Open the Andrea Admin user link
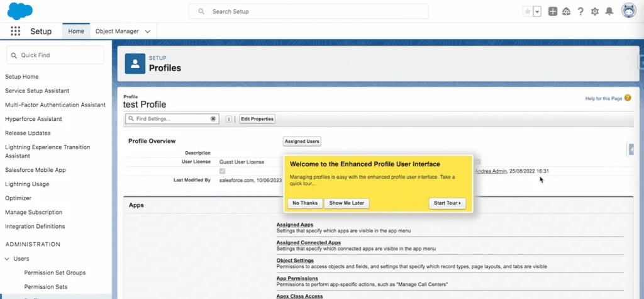The image size is (644, 299). pos(491,171)
